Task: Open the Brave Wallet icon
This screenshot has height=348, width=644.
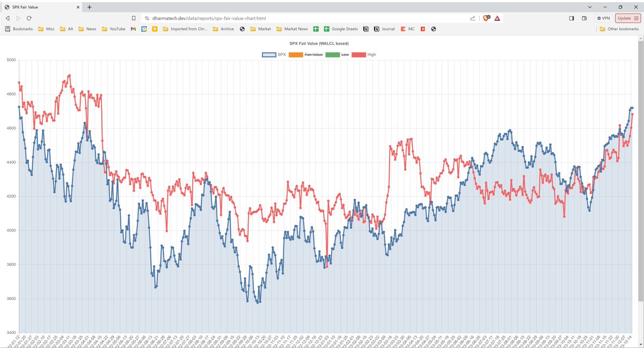Action: click(584, 18)
